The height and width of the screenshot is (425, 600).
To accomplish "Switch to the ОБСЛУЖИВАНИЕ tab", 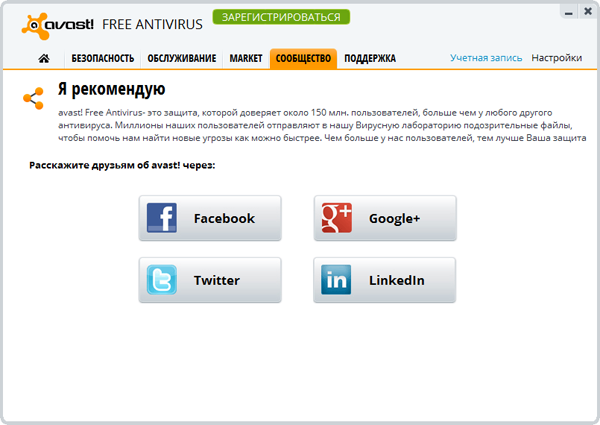I will pyautogui.click(x=182, y=59).
